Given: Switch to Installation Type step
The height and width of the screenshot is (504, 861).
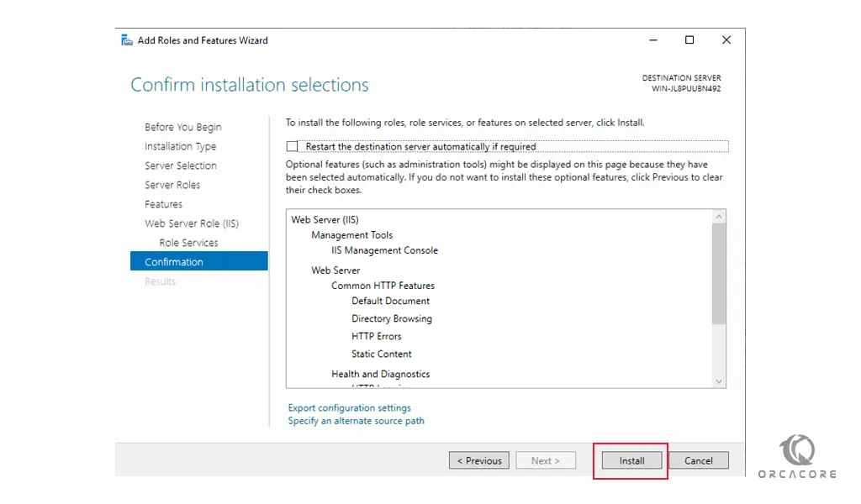Looking at the screenshot, I should point(180,146).
